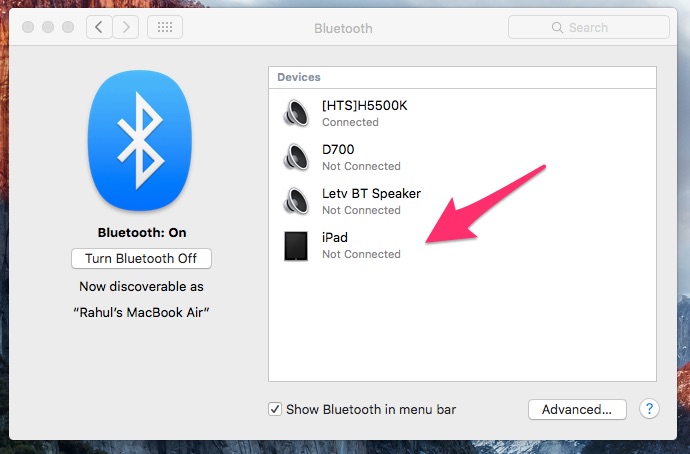The height and width of the screenshot is (454, 690).
Task: Select the [HTS]H5500K speaker icon
Action: [296, 113]
